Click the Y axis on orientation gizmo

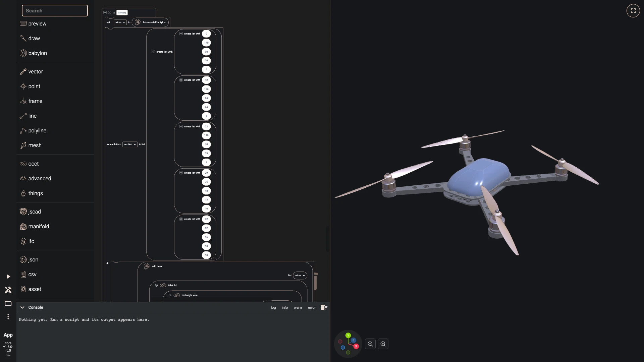[x=348, y=335]
